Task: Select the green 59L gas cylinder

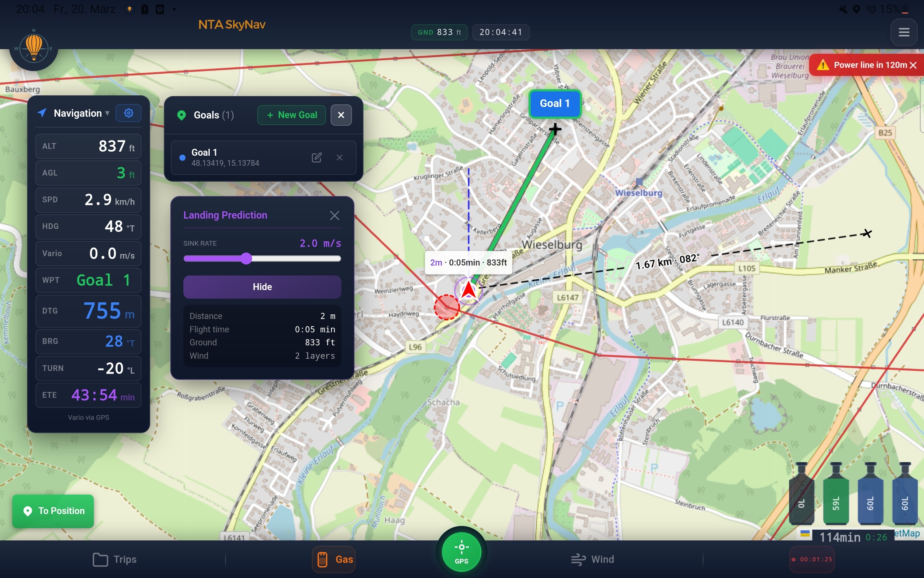Action: point(836,493)
